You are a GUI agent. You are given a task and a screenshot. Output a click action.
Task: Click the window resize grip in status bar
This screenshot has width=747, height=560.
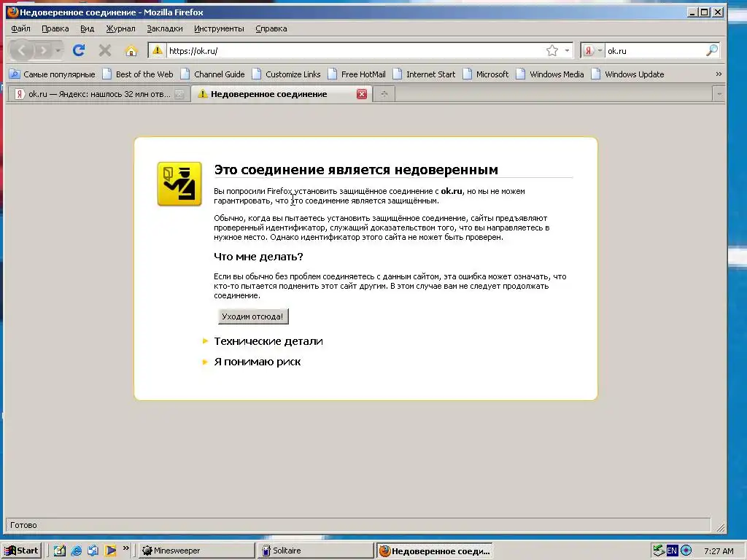tap(720, 527)
